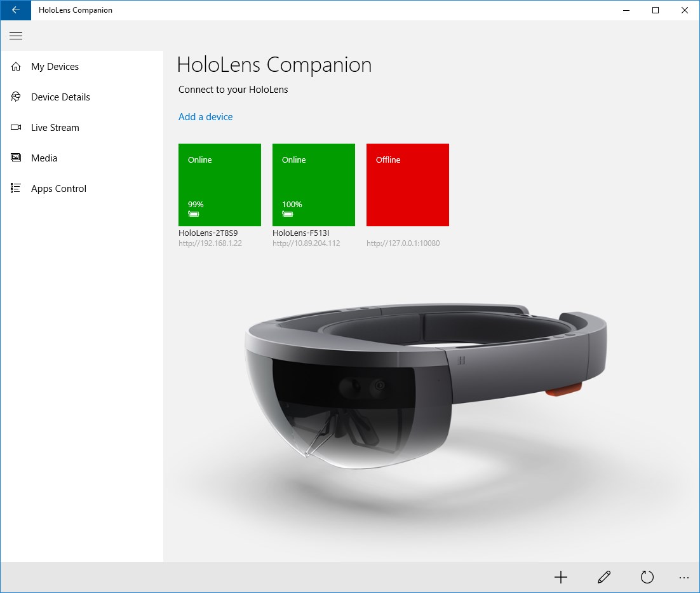Switch to Live Stream view
This screenshot has height=593, width=700.
[55, 127]
